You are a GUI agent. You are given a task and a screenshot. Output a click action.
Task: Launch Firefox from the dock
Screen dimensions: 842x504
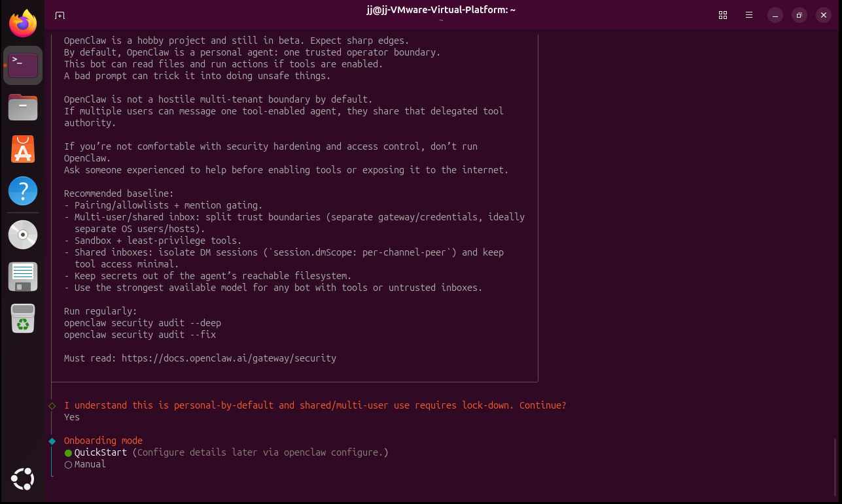[x=23, y=24]
